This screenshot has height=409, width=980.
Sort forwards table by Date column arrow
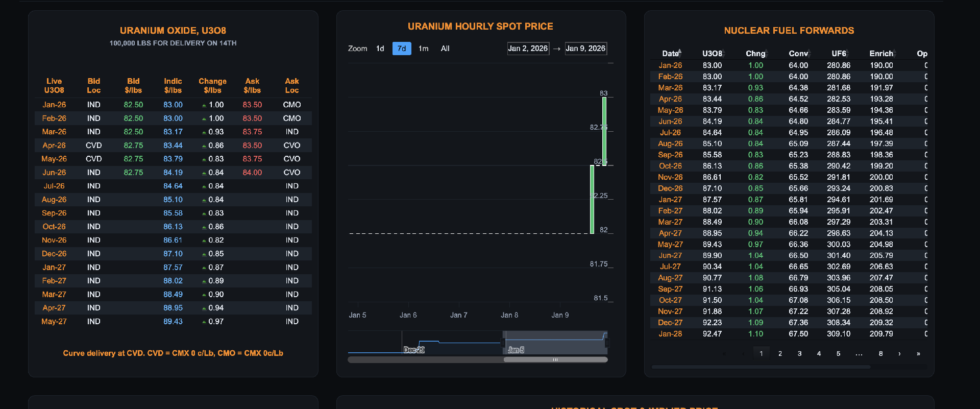(680, 53)
